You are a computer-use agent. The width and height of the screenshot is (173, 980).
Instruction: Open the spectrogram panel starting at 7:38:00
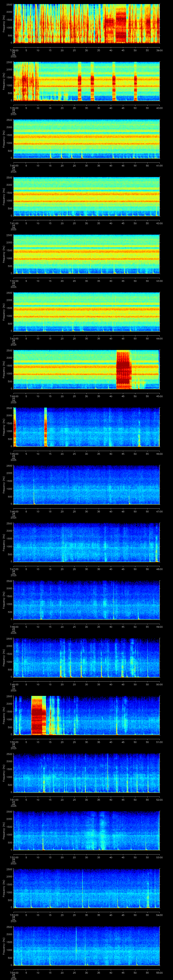[x=87, y=24]
